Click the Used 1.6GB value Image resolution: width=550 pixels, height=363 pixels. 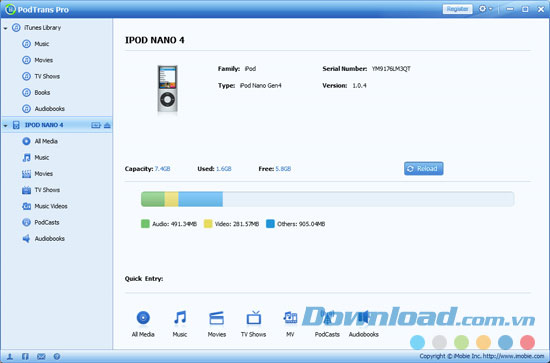point(224,169)
